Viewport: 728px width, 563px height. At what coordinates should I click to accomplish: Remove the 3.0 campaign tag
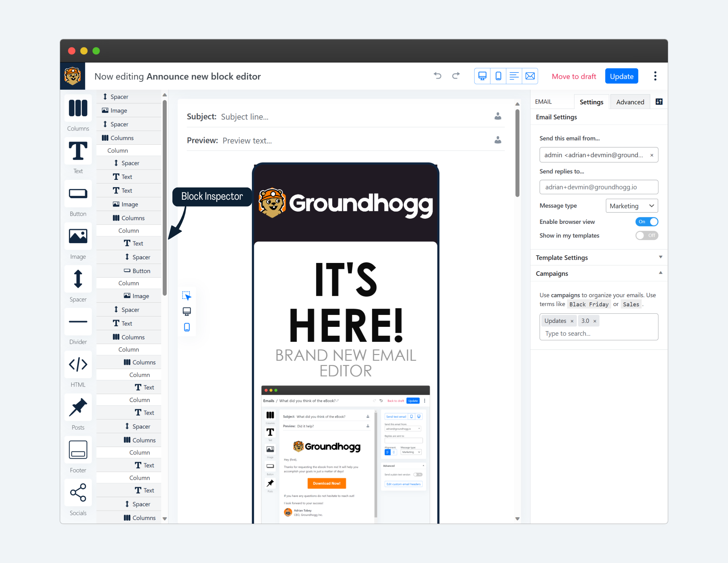pos(595,321)
